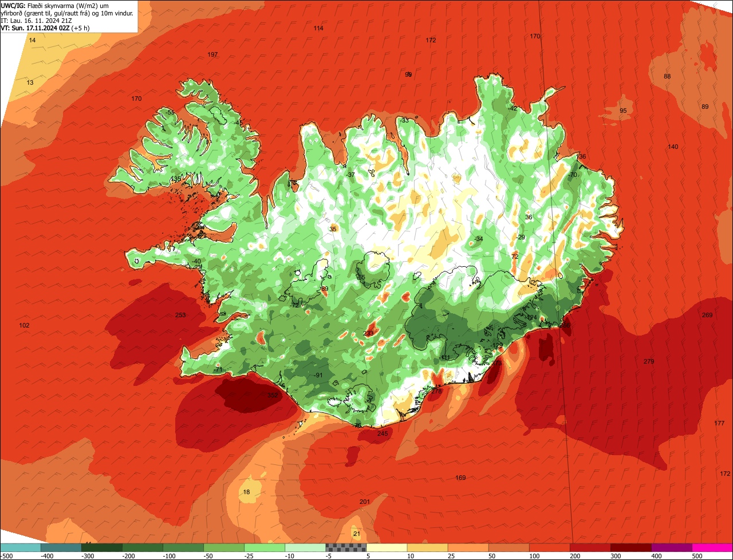Select the 300 legend scale label
The height and width of the screenshot is (560, 733).
pos(615,555)
